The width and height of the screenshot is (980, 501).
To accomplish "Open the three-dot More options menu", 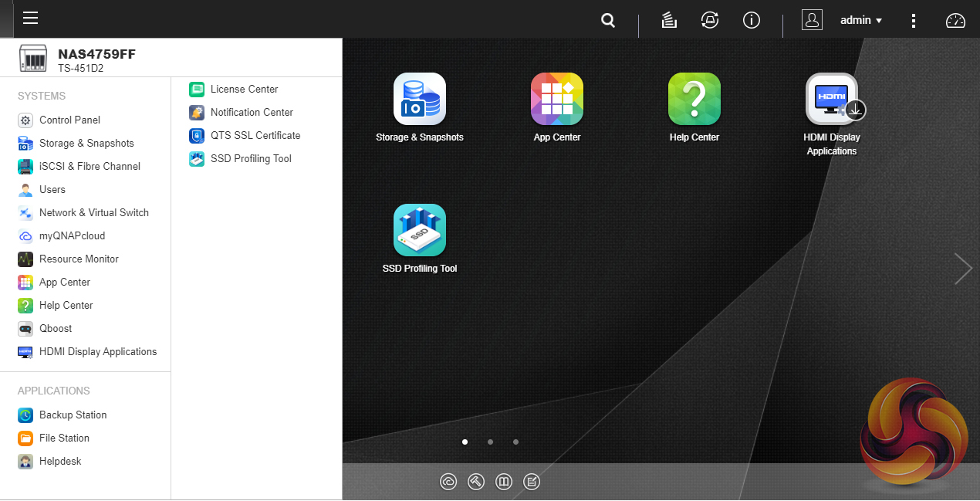I will (914, 21).
